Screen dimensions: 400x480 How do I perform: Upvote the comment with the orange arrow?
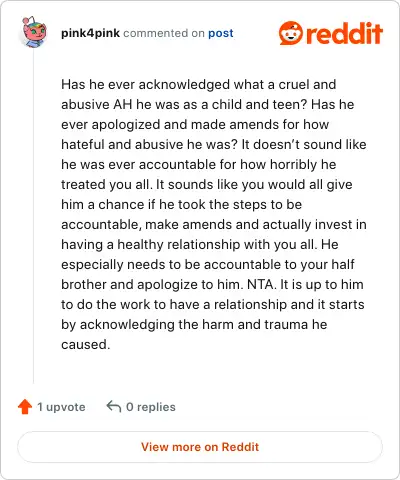25,407
